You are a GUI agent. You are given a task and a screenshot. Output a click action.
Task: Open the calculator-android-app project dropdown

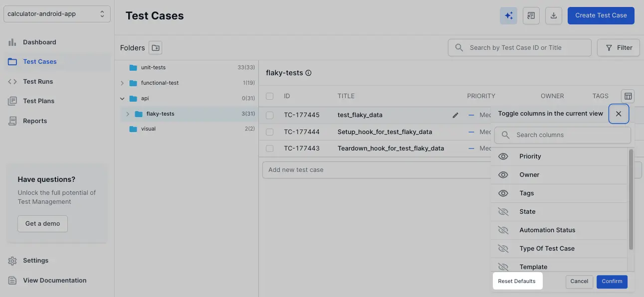pyautogui.click(x=57, y=14)
